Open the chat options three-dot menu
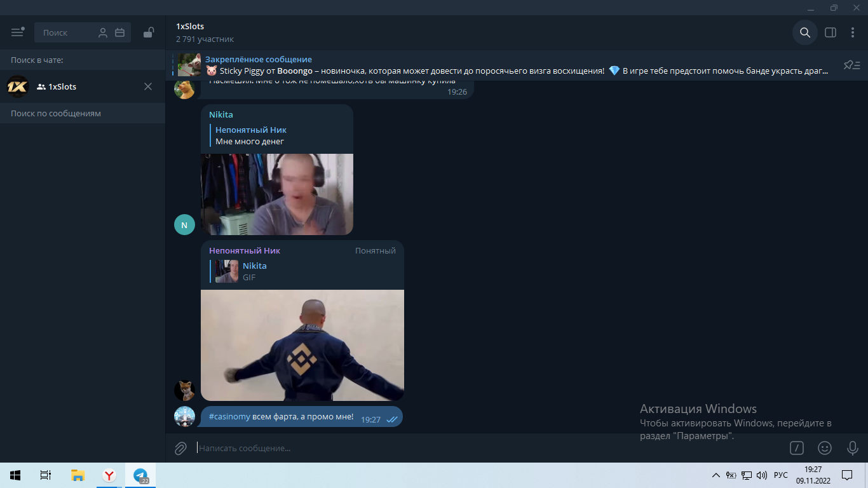 coord(853,32)
